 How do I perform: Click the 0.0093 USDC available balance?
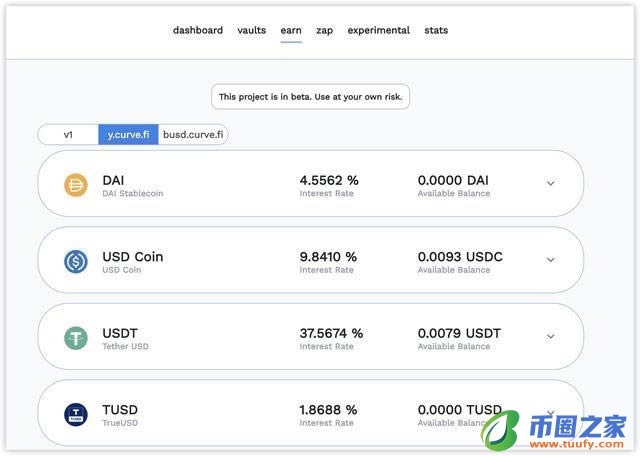460,257
